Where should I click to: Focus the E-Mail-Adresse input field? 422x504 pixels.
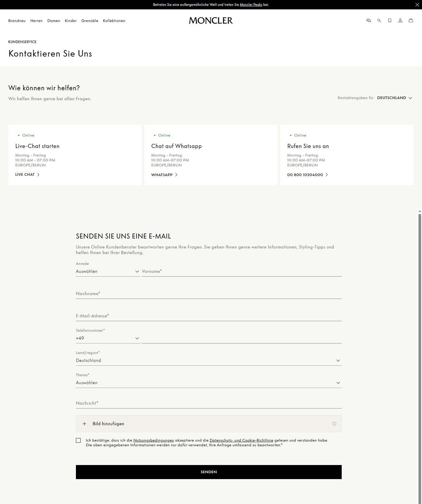click(x=209, y=316)
